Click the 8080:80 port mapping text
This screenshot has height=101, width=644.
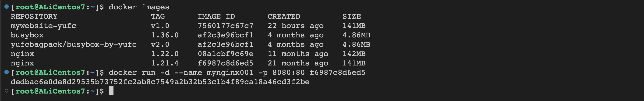[x=289, y=73]
